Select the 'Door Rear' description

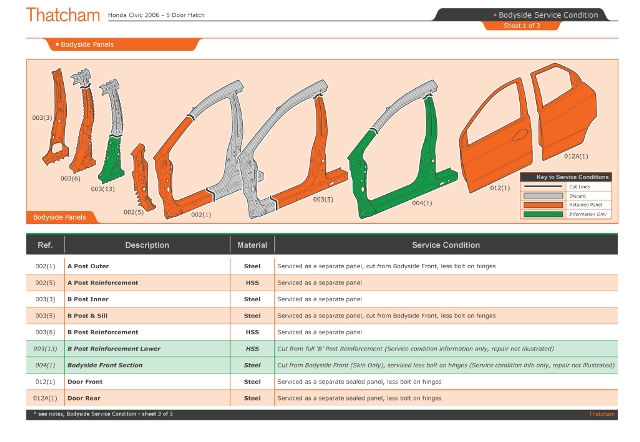84,398
